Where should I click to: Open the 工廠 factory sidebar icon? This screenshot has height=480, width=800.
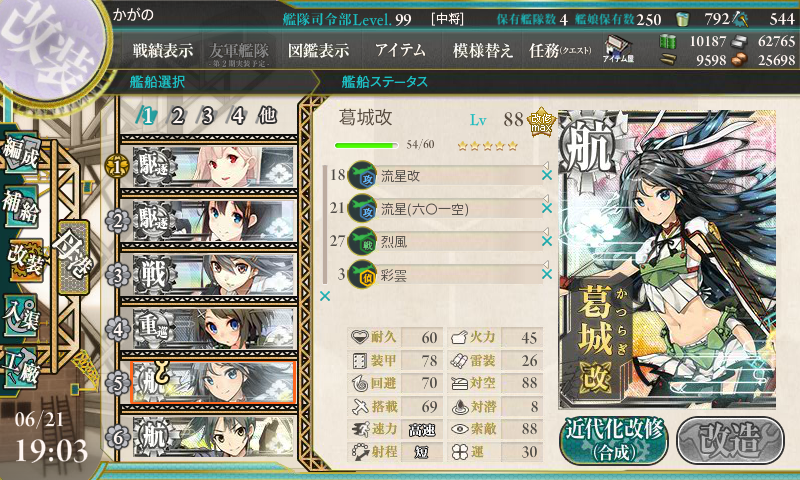click(20, 366)
